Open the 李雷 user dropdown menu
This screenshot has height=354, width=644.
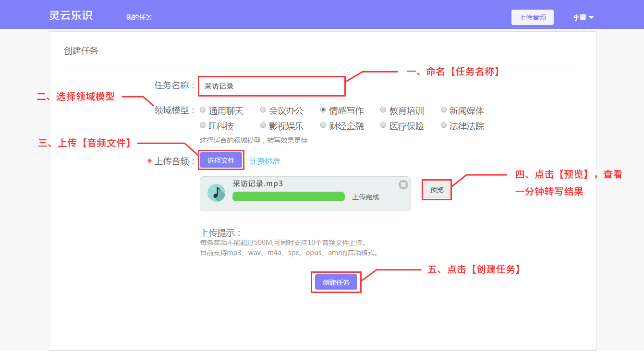[x=583, y=17]
